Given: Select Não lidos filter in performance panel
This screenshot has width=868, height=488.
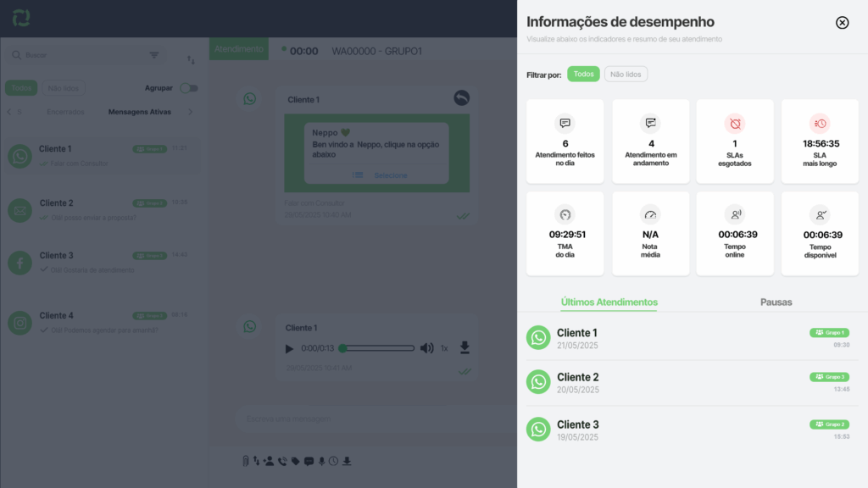Looking at the screenshot, I should pyautogui.click(x=626, y=75).
